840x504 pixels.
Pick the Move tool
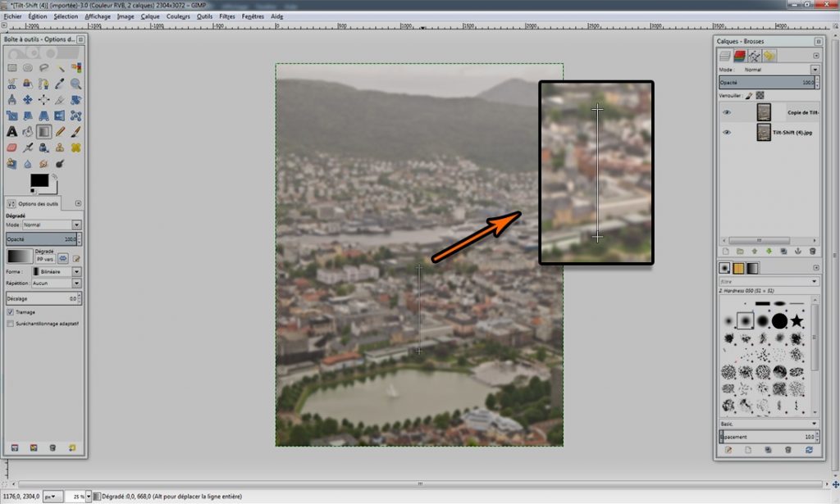point(27,100)
